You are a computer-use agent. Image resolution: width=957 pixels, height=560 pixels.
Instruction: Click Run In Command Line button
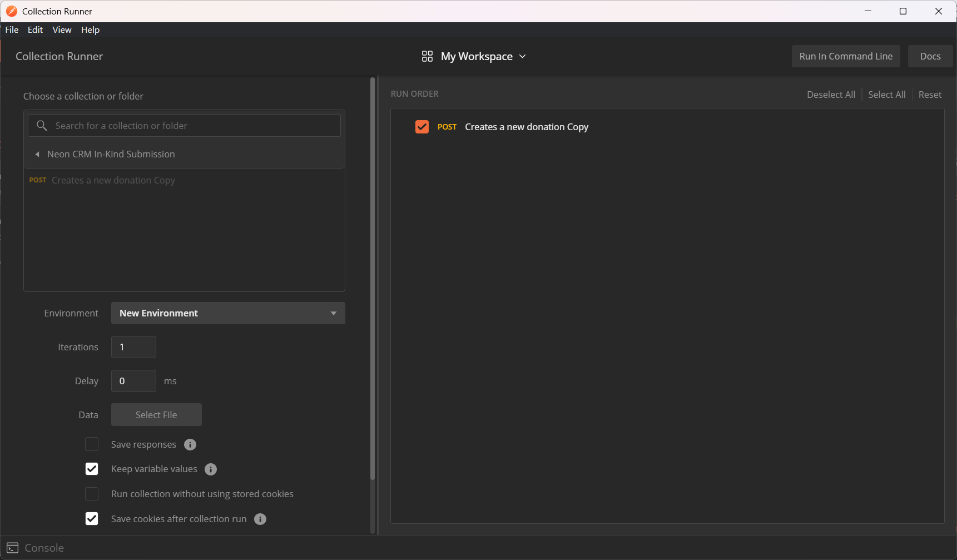tap(846, 56)
